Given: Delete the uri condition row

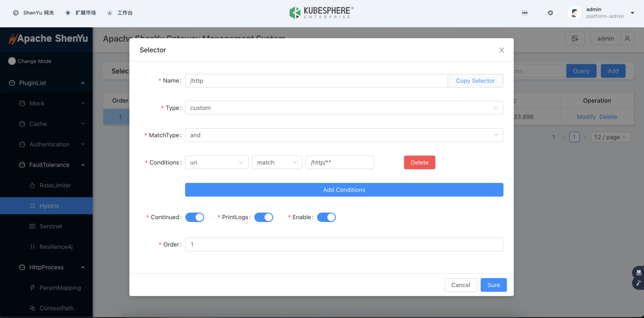Looking at the screenshot, I should pyautogui.click(x=419, y=163).
